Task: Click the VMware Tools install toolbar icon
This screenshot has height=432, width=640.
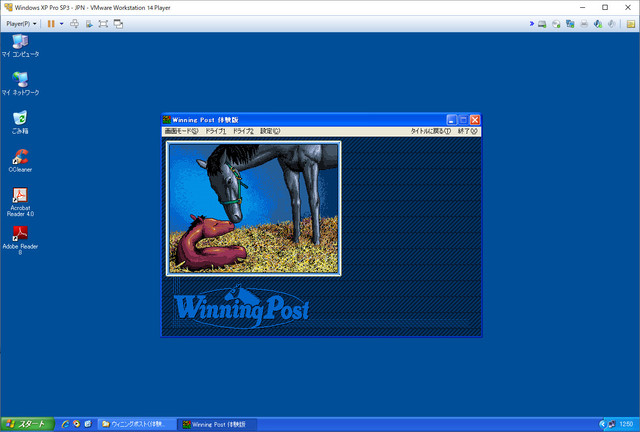Action: click(x=89, y=24)
